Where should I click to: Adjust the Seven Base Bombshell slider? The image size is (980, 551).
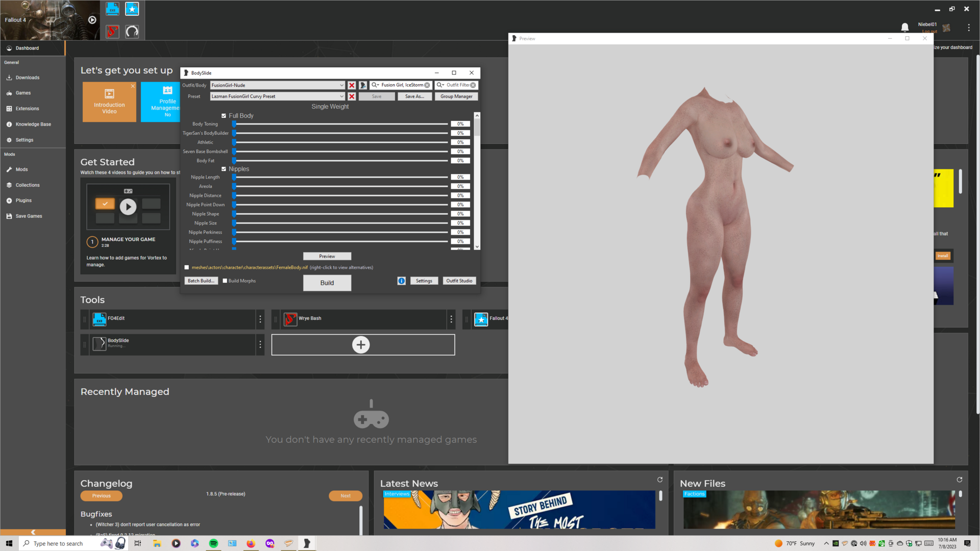click(x=340, y=152)
